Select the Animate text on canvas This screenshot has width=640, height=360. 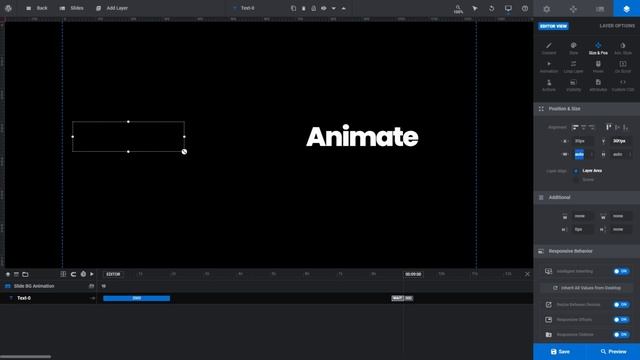click(362, 136)
